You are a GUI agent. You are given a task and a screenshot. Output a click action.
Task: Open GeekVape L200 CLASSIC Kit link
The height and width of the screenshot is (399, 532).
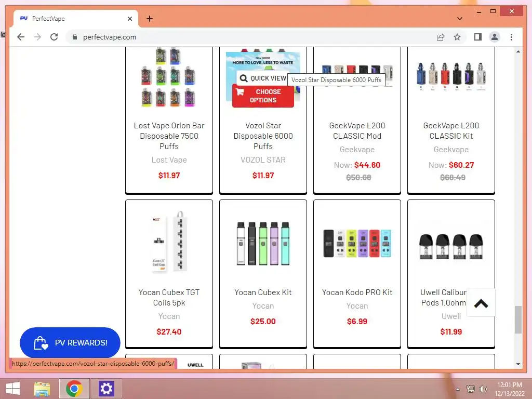pos(451,130)
